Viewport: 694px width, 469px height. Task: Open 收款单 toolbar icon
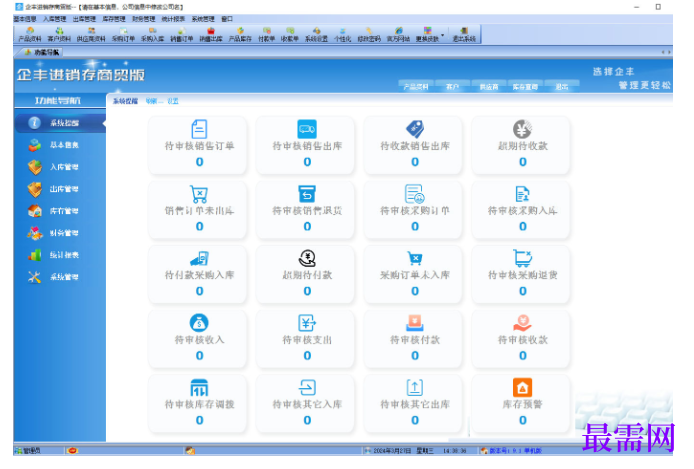[289, 35]
